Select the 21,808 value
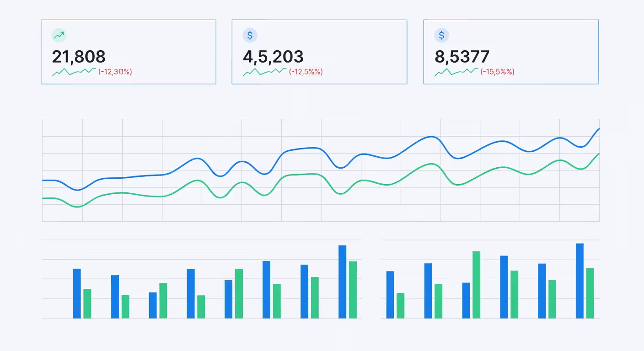 click(x=79, y=57)
